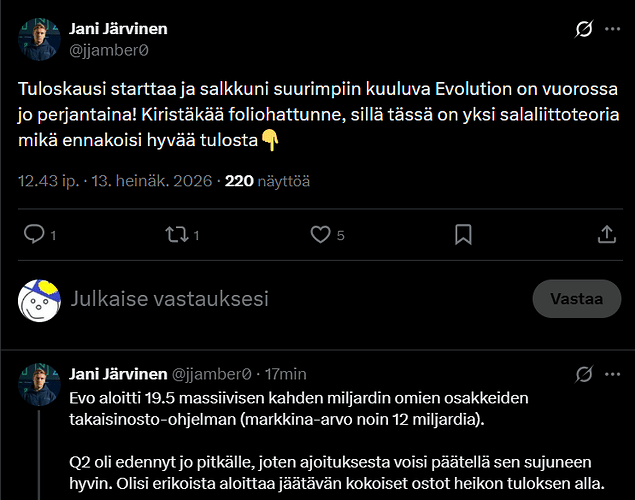Viewport: 635px width, 500px height.
Task: Click your own profile avatar beside reply box
Action: [x=39, y=300]
